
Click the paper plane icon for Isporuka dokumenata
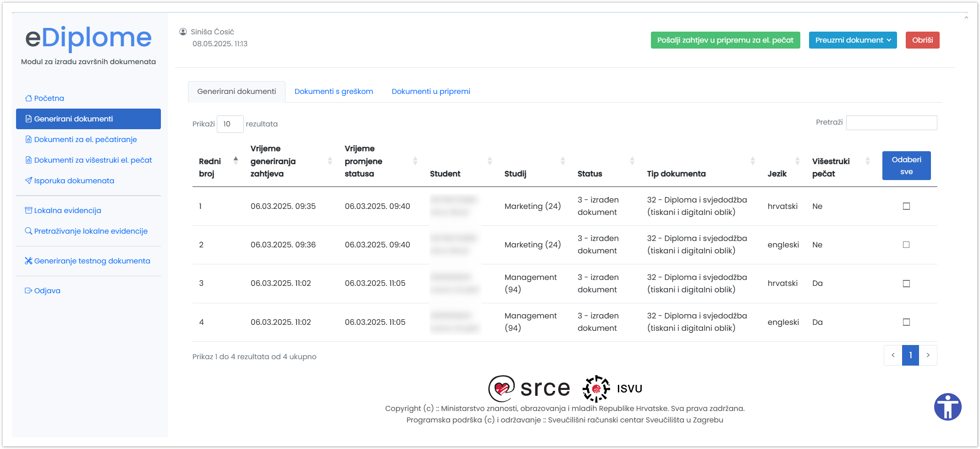click(x=28, y=181)
